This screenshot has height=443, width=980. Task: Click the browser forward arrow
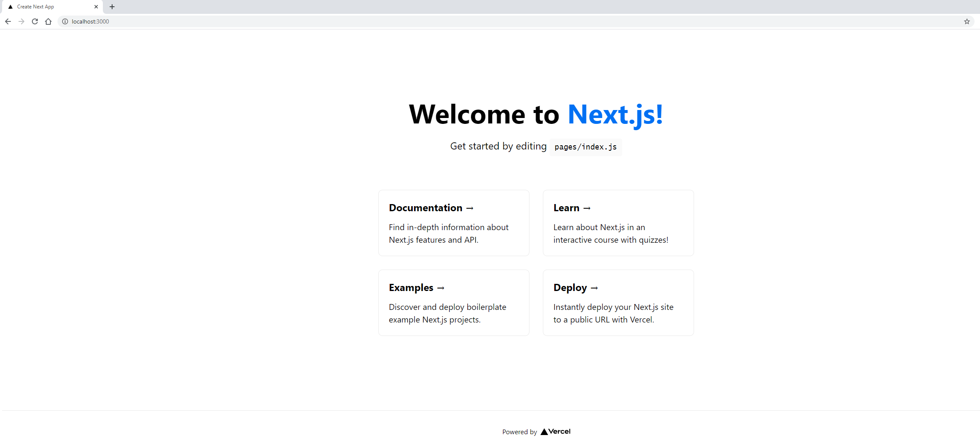click(21, 21)
